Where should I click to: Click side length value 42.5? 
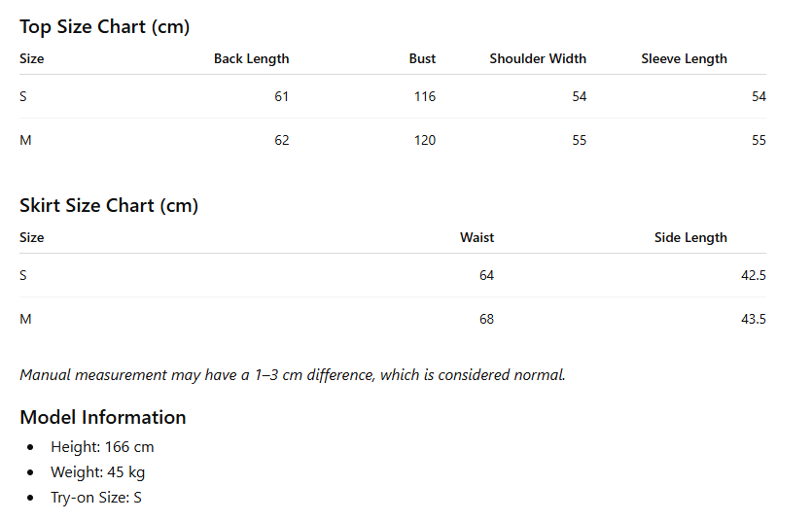(x=753, y=275)
